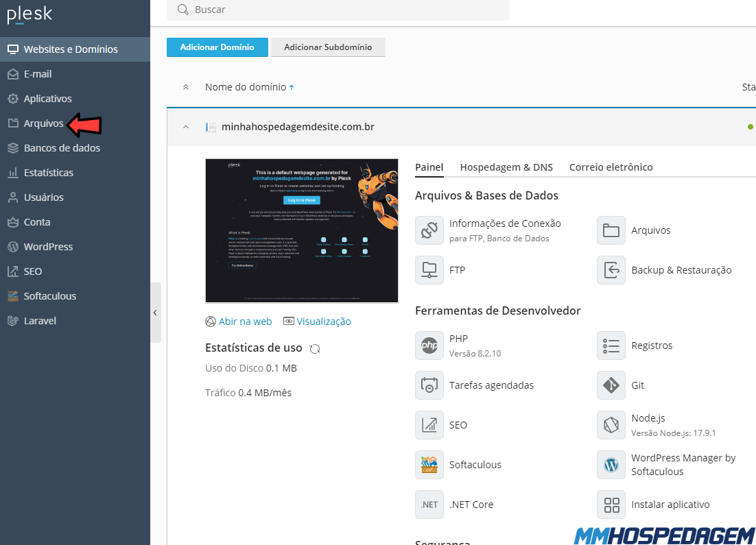Click the Usuários person icon
This screenshot has width=756, height=545.
pyautogui.click(x=13, y=197)
